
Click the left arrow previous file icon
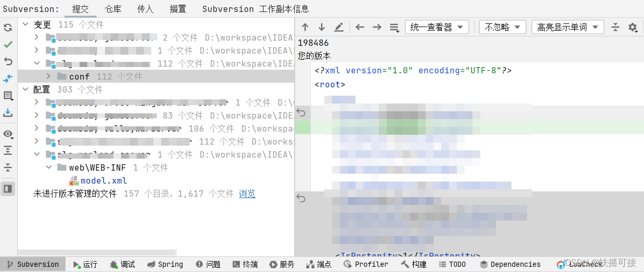pos(360,27)
